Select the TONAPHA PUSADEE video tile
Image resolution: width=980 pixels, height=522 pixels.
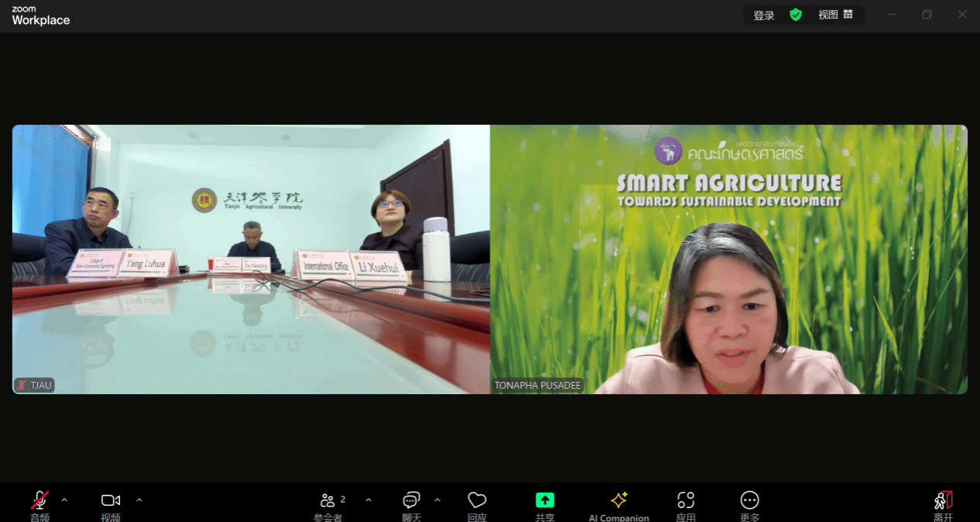728,259
